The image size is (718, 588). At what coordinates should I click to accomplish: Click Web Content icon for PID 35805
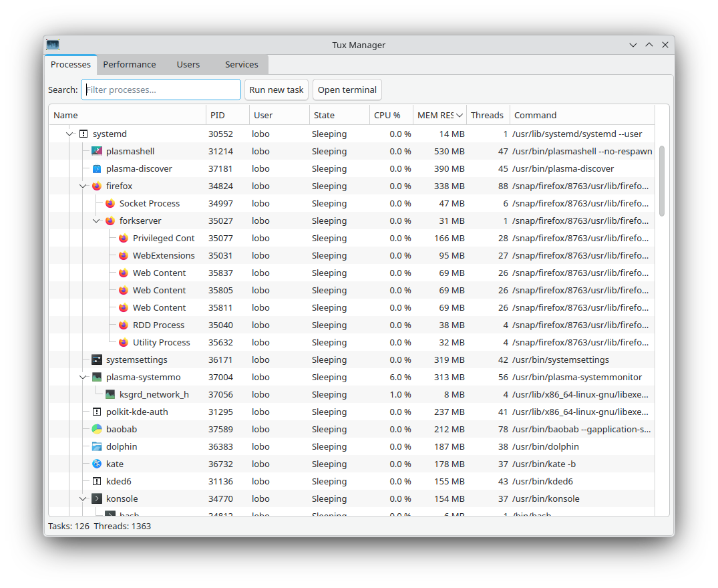coord(123,291)
